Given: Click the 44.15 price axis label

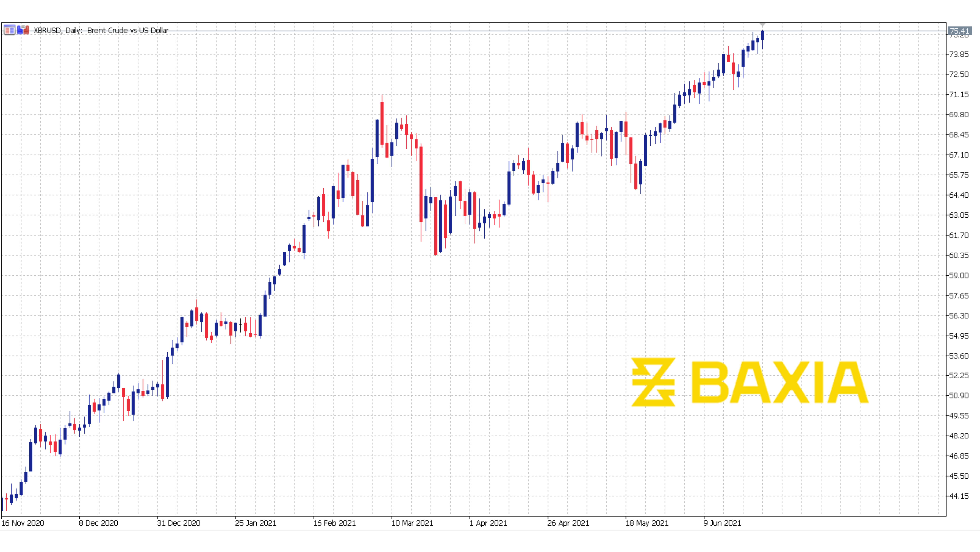Looking at the screenshot, I should pyautogui.click(x=959, y=496).
